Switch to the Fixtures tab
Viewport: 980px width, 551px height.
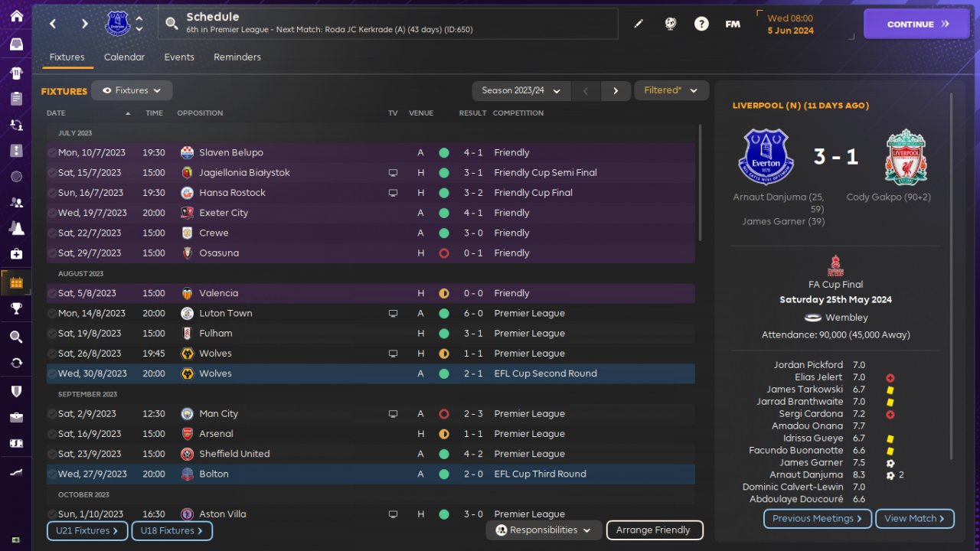(67, 57)
